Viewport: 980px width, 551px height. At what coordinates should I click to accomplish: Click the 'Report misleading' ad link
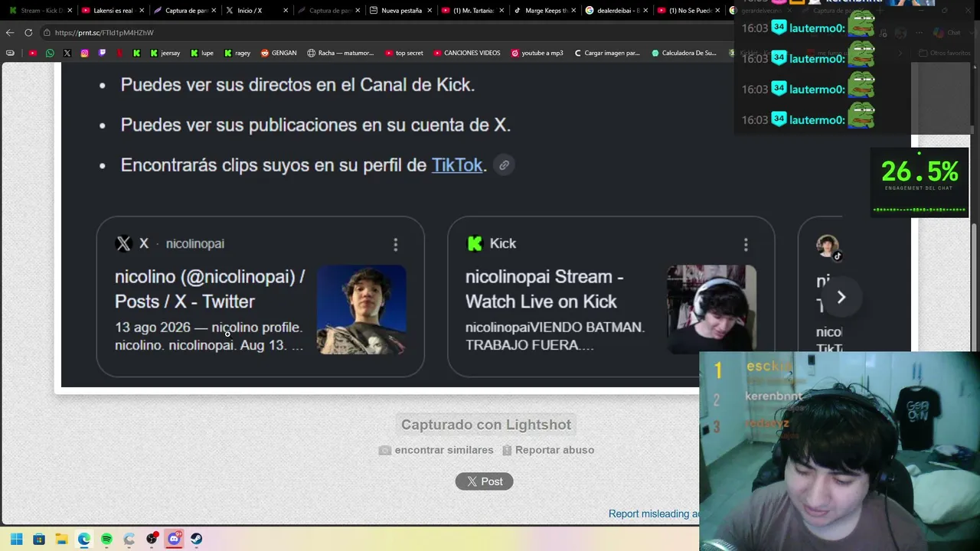[x=654, y=514]
